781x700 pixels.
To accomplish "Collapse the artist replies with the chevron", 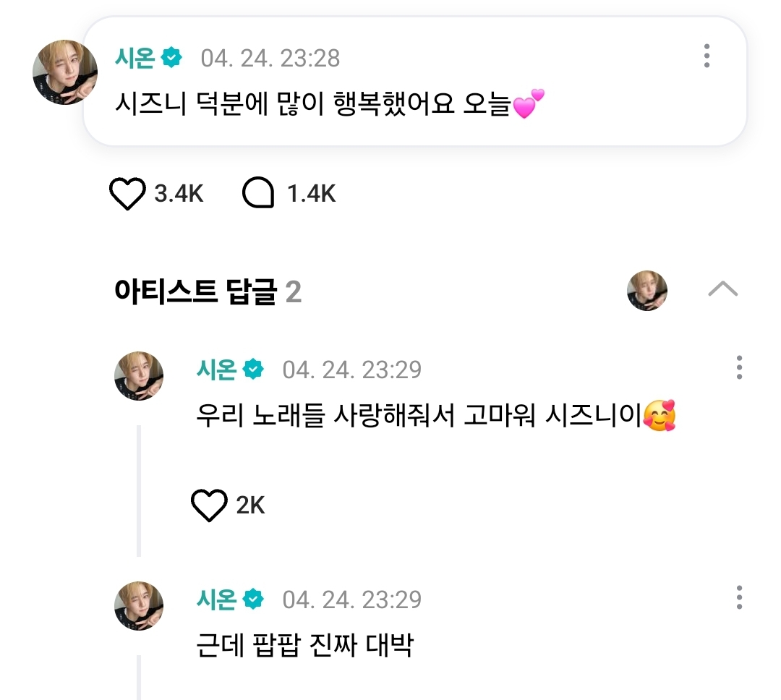I will 722,290.
